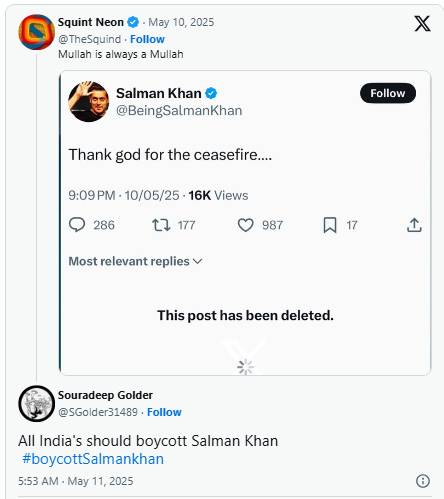The width and height of the screenshot is (444, 499).
Task: Expand Most relevant replies dropdown
Action: (135, 261)
